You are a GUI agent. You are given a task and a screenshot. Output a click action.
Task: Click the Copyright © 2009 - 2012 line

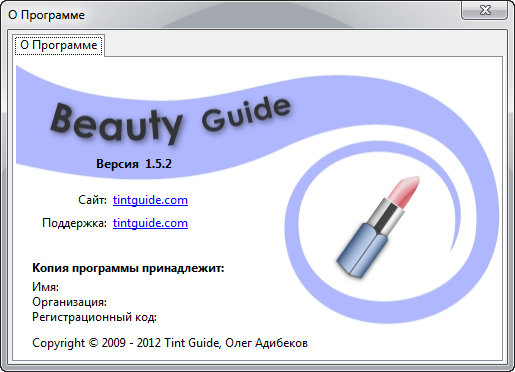(x=170, y=343)
